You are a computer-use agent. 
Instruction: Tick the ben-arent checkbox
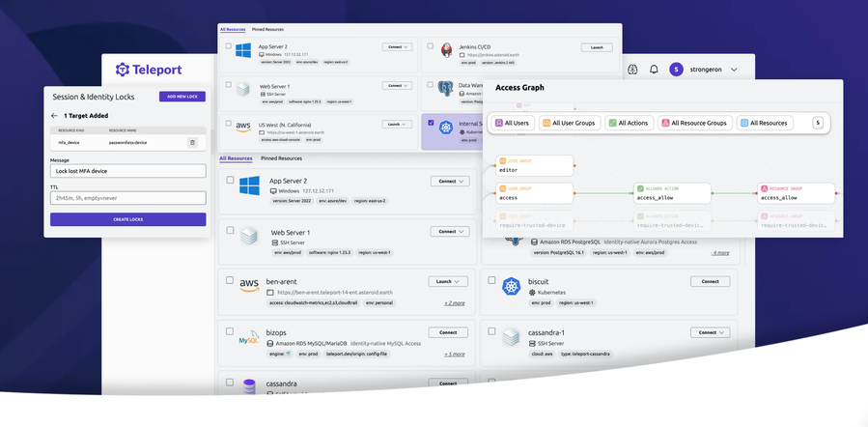(x=230, y=280)
